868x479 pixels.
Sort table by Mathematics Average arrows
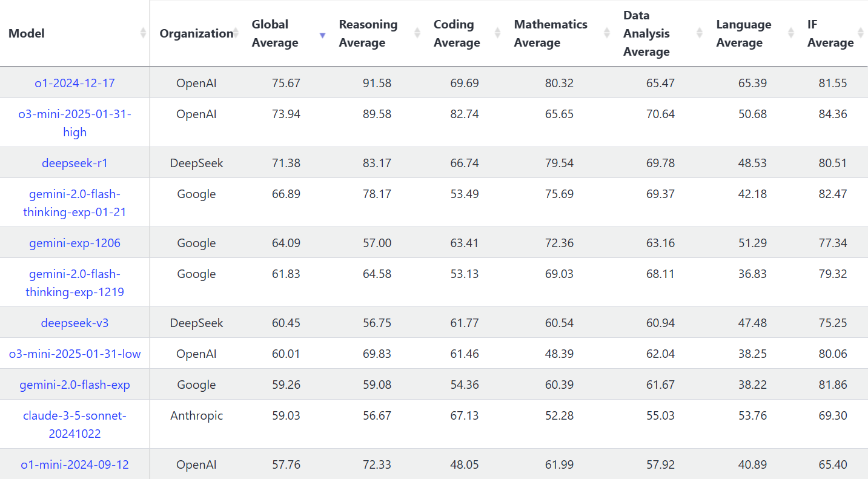tap(607, 33)
